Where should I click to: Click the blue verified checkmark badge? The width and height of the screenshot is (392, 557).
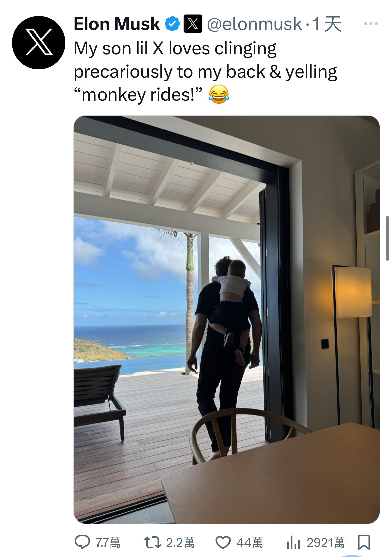pos(172,24)
